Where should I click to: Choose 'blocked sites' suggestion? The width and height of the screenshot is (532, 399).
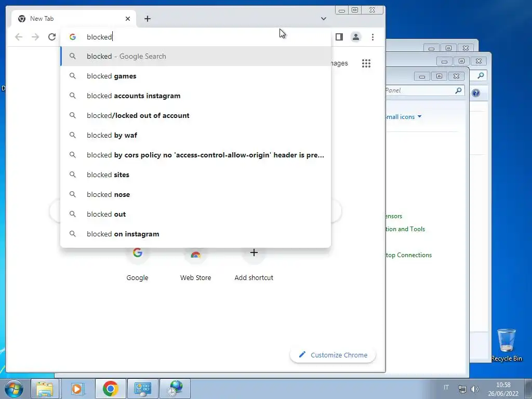click(195, 175)
